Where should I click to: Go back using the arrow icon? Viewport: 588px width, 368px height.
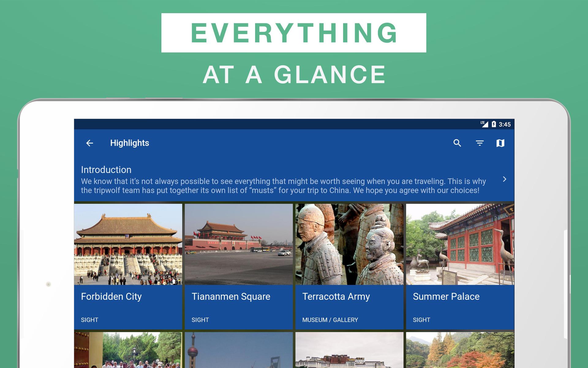pos(89,143)
